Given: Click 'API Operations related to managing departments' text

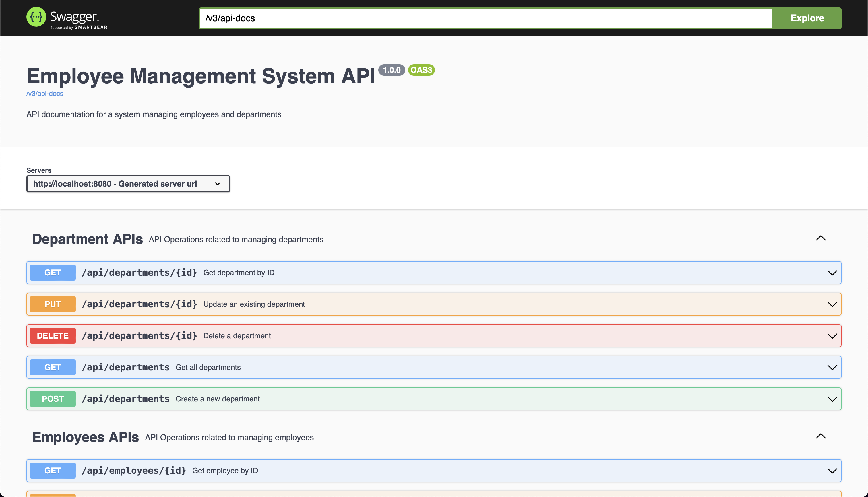Looking at the screenshot, I should [x=236, y=240].
